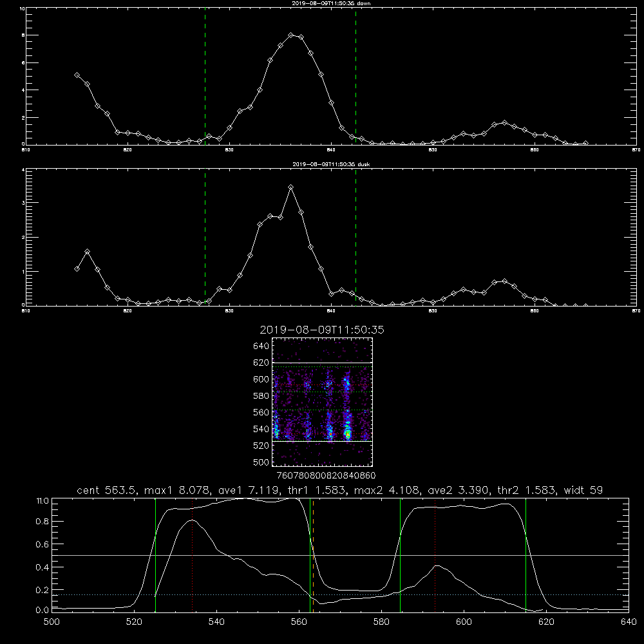
Task: Click the large '2019-08-09T11:50:35' heading above the heatmap
Action: (322, 330)
